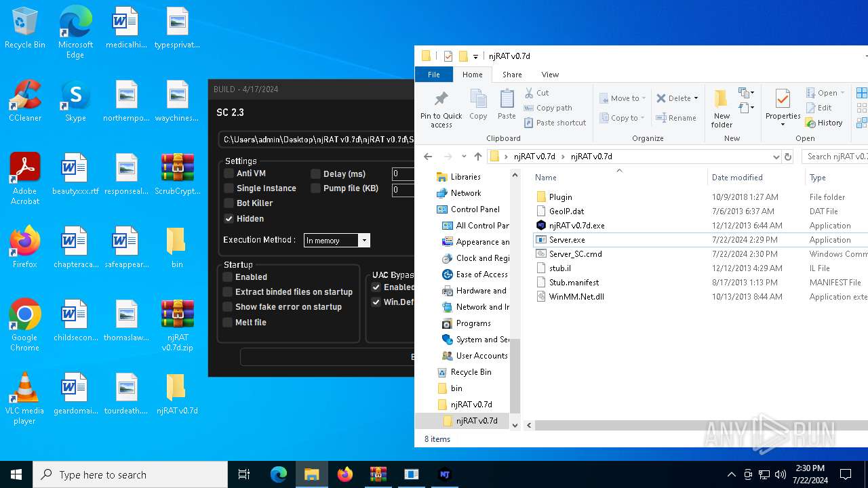Viewport: 868px width, 488px height.
Task: Select the Plugin folder
Action: coord(560,197)
